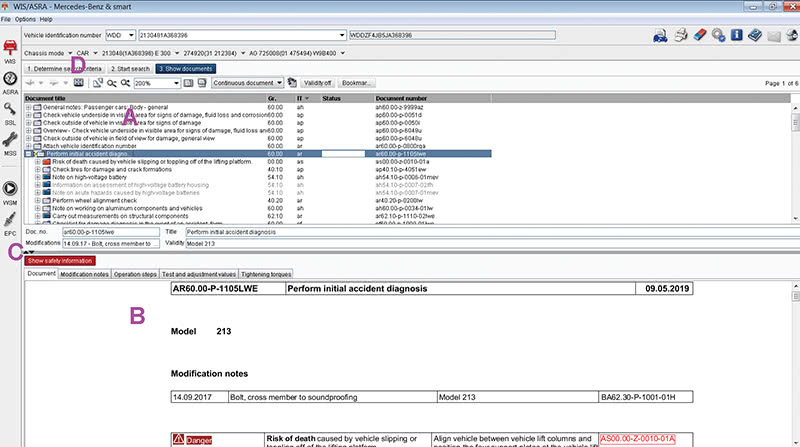This screenshot has width=800, height=447.
Task: Click the document list vertical scrollbar
Action: pyautogui.click(x=795, y=163)
